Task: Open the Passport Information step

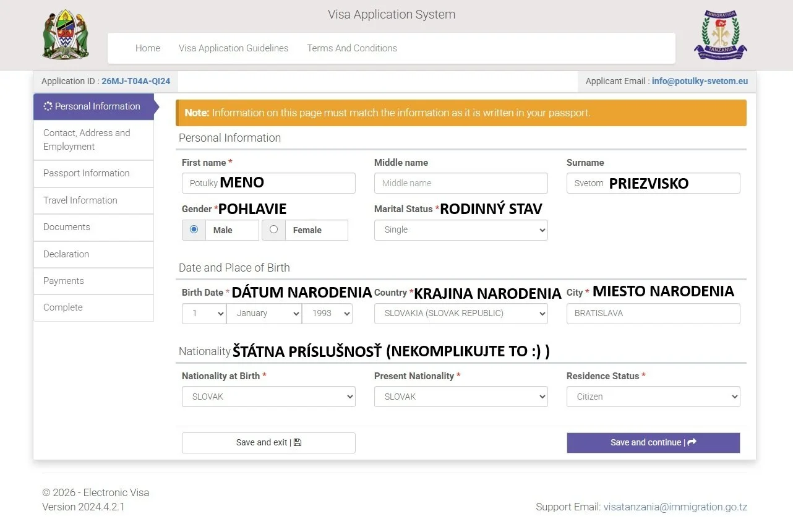Action: tap(93, 173)
